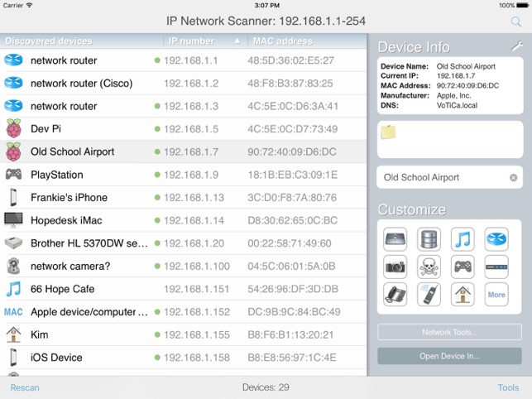Select the network router (Cisco) row
The image size is (532, 399).
[183, 84]
